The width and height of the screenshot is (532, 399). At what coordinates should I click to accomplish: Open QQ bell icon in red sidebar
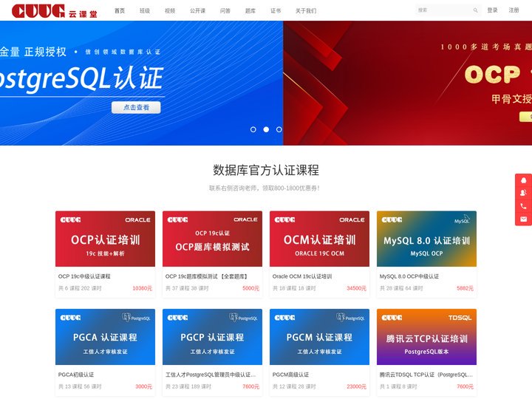point(524,180)
